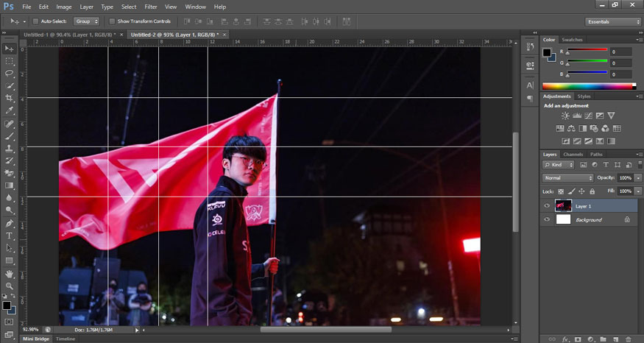The image size is (644, 343).
Task: Check Show Transform Controls
Action: tap(112, 21)
